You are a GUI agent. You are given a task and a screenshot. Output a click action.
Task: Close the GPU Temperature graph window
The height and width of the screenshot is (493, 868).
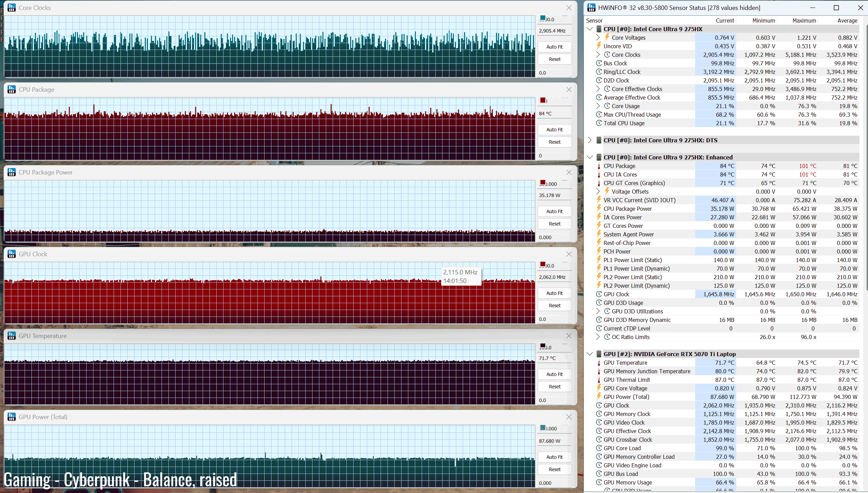click(x=569, y=336)
